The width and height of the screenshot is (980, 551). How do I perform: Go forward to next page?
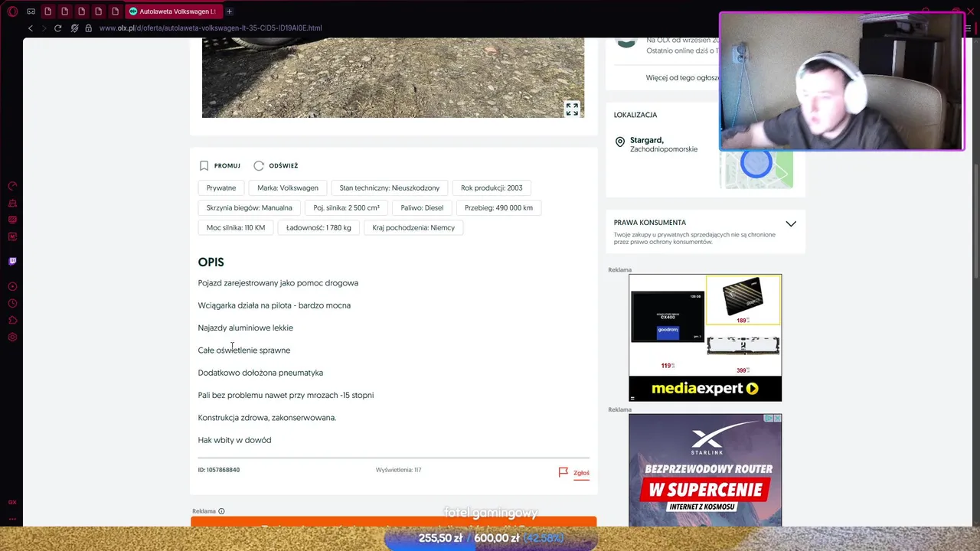(x=44, y=28)
